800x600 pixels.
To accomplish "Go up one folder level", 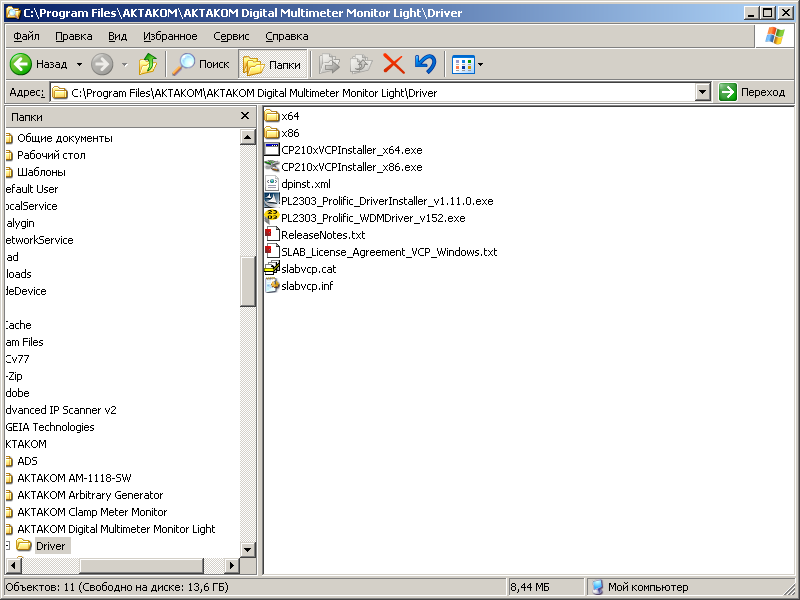I will [x=148, y=64].
